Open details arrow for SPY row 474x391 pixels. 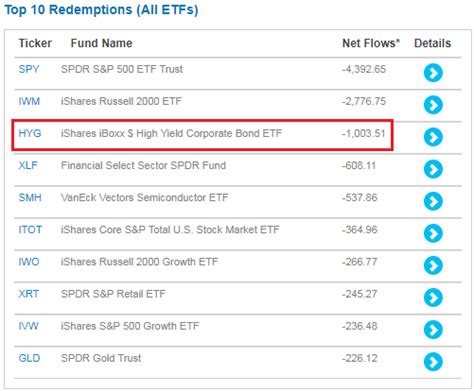(433, 73)
